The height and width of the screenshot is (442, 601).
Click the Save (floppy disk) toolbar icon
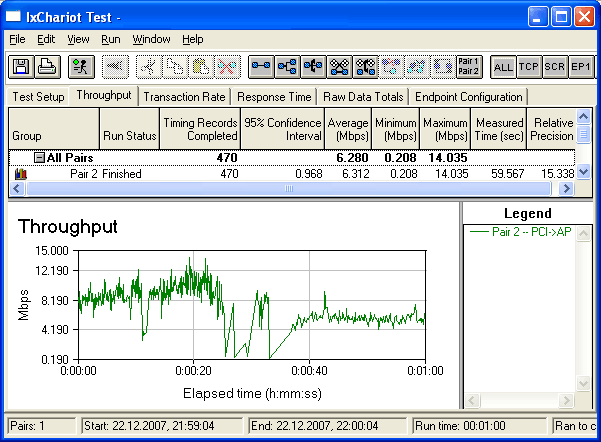tap(21, 67)
